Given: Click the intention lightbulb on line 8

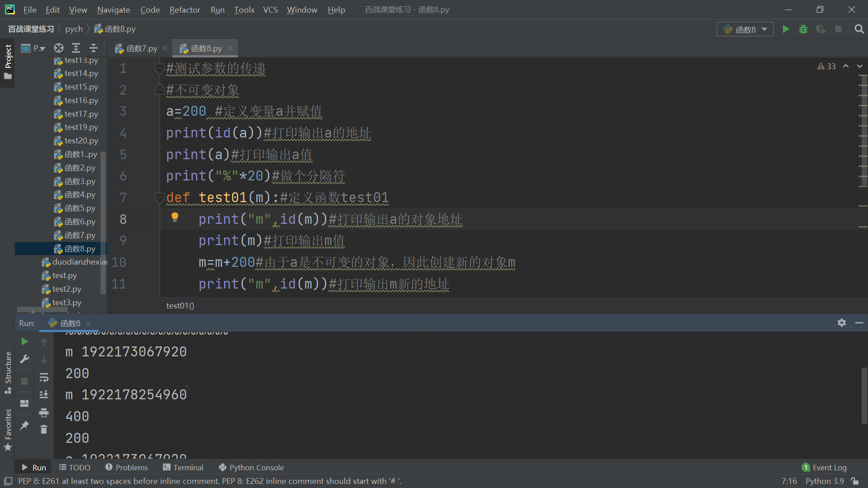Looking at the screenshot, I should click(x=175, y=218).
